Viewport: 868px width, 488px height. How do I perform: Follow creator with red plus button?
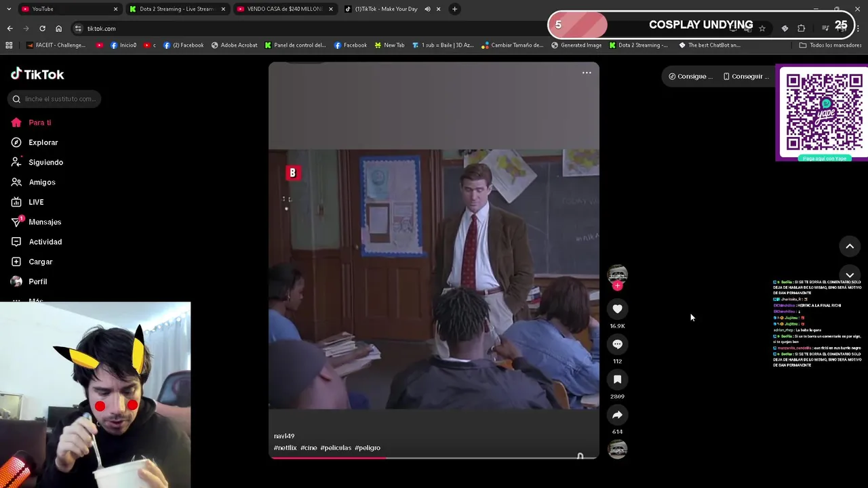(617, 286)
